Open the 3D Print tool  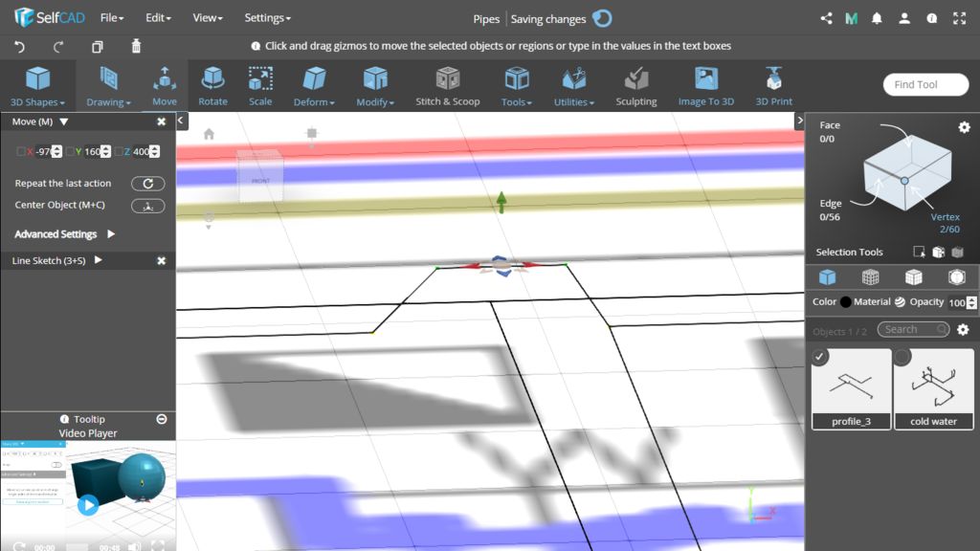pyautogui.click(x=773, y=86)
